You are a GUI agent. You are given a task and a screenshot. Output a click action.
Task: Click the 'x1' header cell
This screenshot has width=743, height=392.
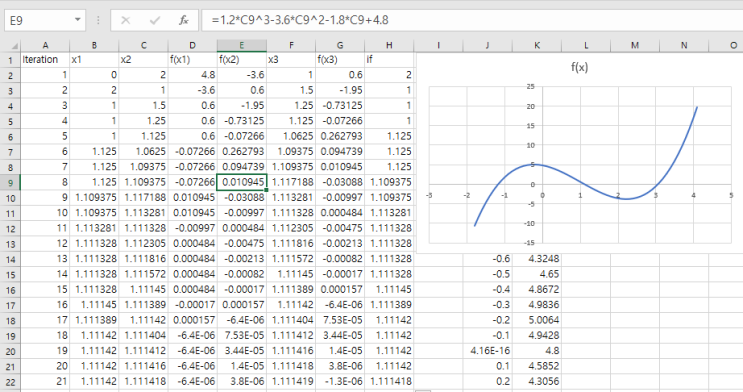tap(94, 59)
